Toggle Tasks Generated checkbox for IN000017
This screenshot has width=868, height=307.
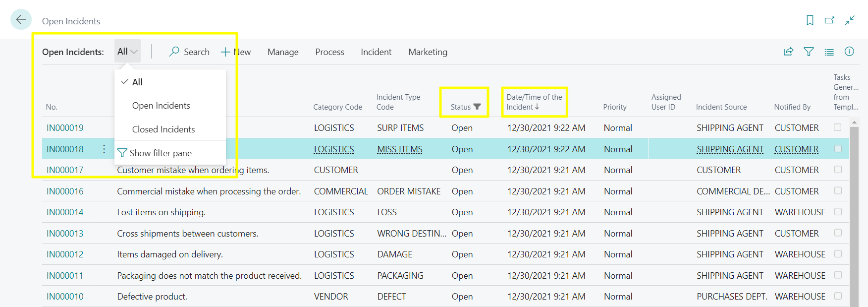click(838, 170)
